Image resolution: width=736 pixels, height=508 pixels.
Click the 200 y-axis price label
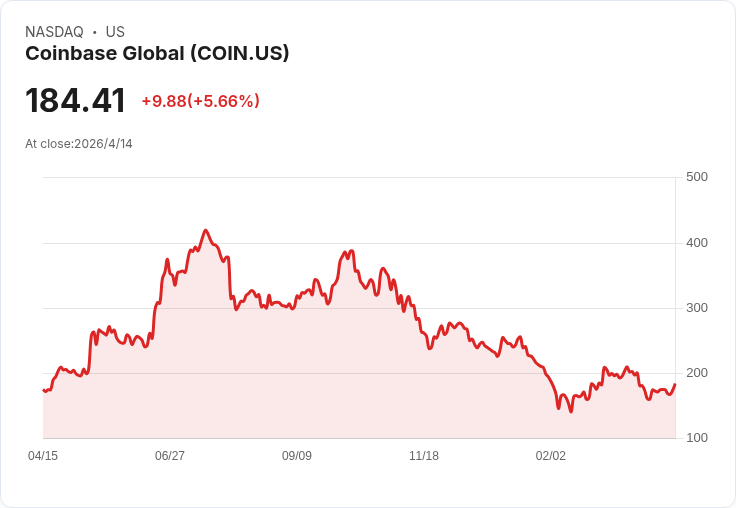(x=696, y=373)
